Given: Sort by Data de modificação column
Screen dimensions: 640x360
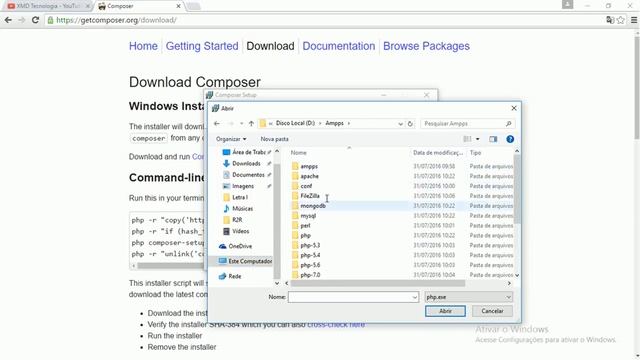Looking at the screenshot, I should point(438,153).
